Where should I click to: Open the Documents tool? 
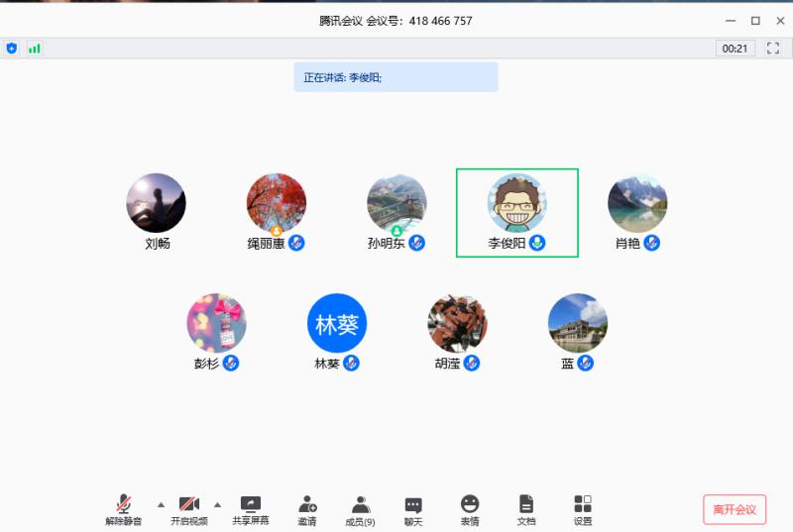pos(526,509)
